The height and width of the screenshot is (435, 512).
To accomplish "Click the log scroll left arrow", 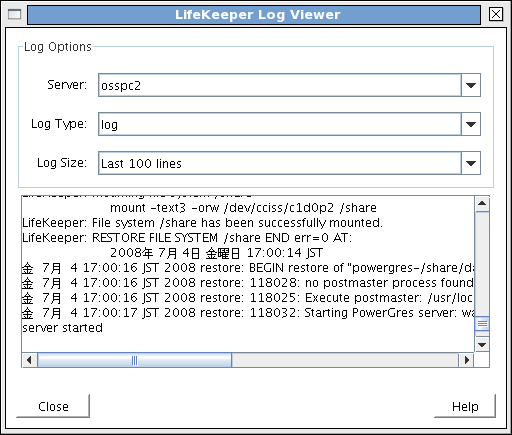I will 29,360.
